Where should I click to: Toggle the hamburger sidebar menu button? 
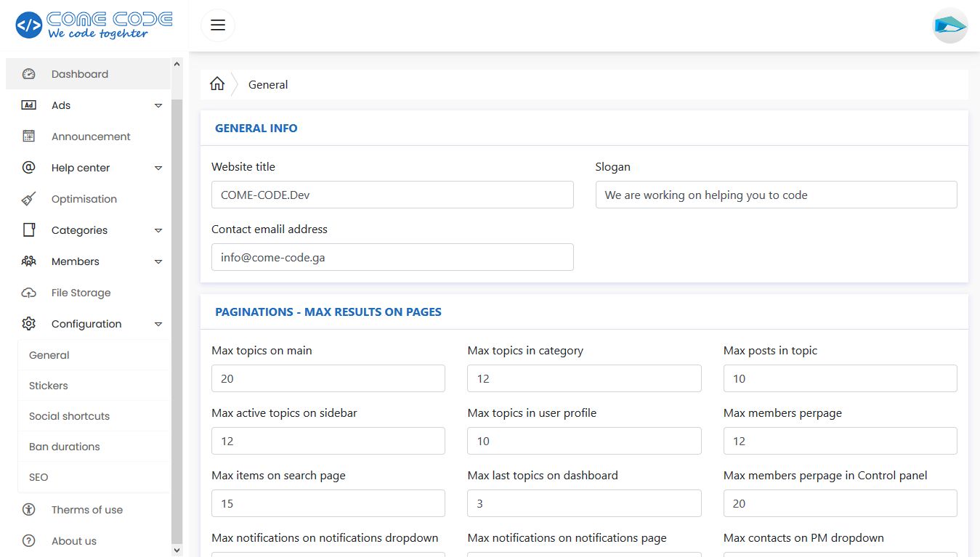218,25
